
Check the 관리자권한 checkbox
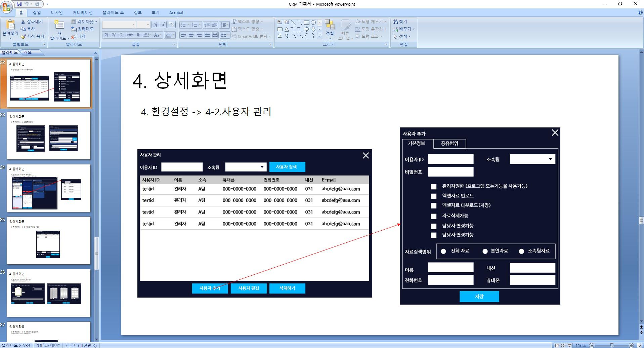(x=434, y=187)
